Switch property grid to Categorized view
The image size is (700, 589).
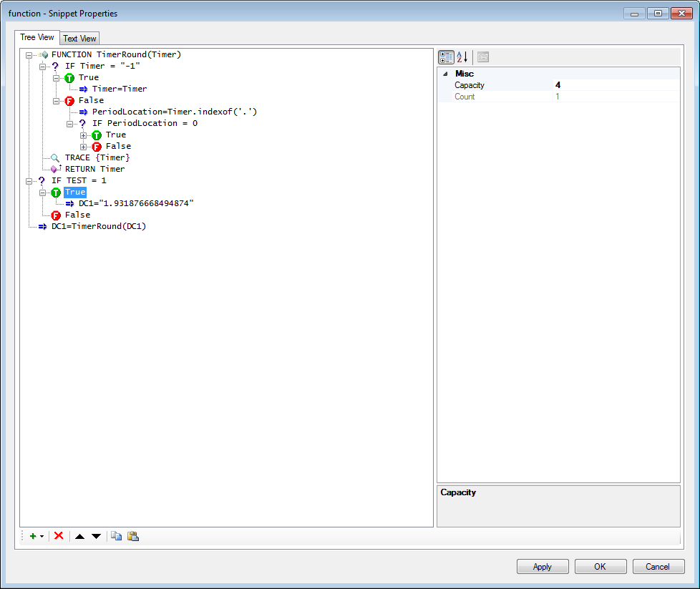point(446,57)
